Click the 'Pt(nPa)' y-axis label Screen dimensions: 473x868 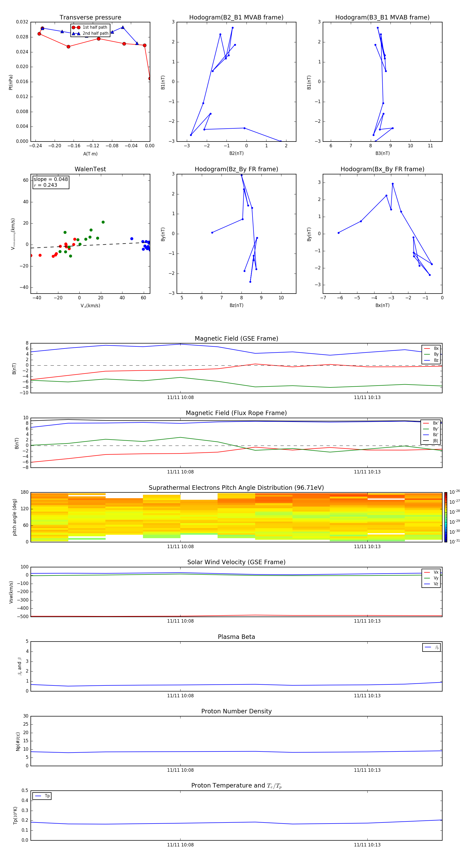11,82
